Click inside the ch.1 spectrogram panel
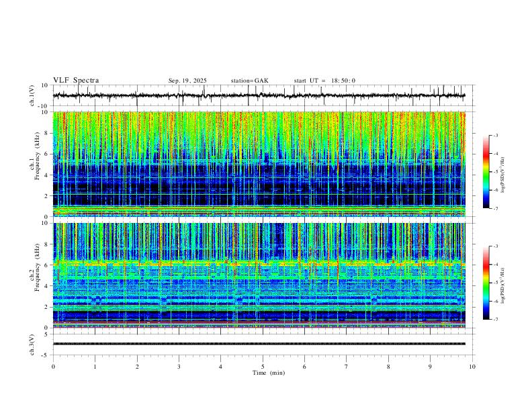Image resolution: width=532 pixels, height=411 pixels. pos(259,164)
